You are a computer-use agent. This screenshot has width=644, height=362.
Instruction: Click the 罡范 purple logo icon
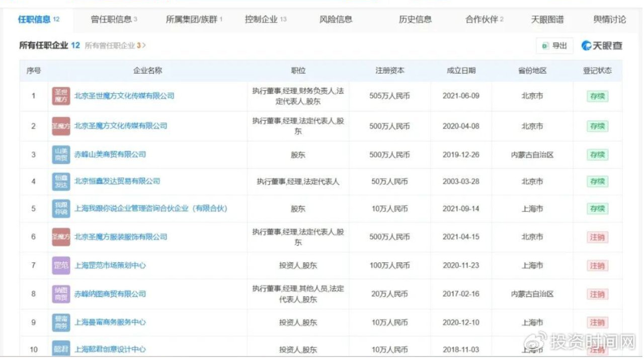click(60, 265)
